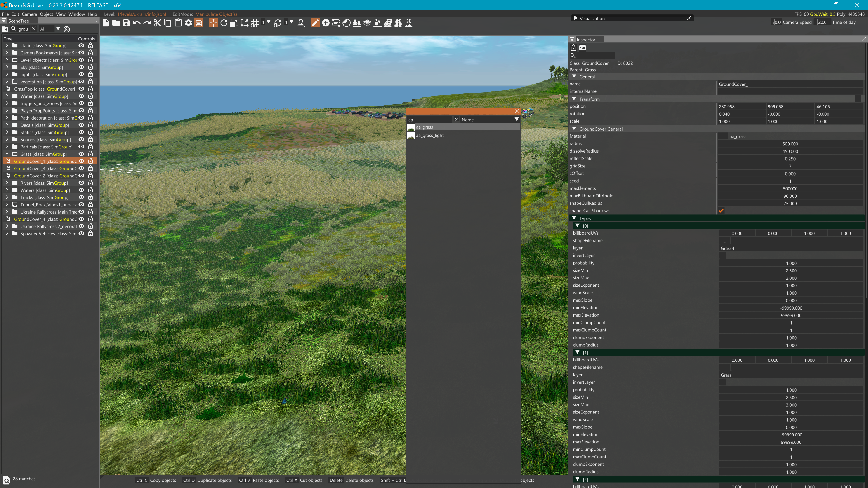The height and width of the screenshot is (488, 868).
Task: Click the vehicle car toolbar icon
Action: pos(199,23)
